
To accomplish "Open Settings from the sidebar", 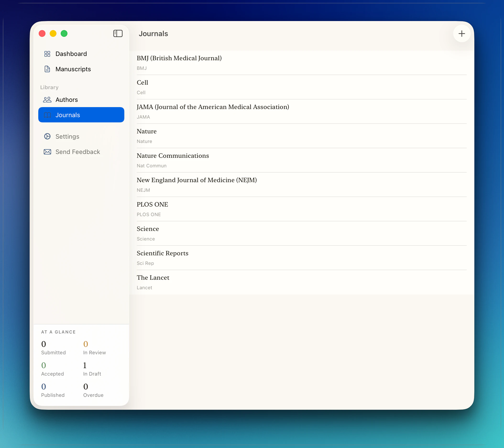I will click(x=81, y=136).
